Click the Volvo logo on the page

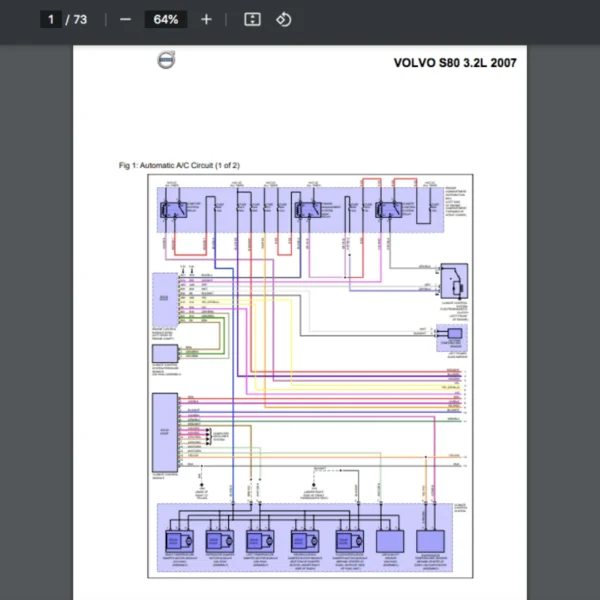(166, 60)
